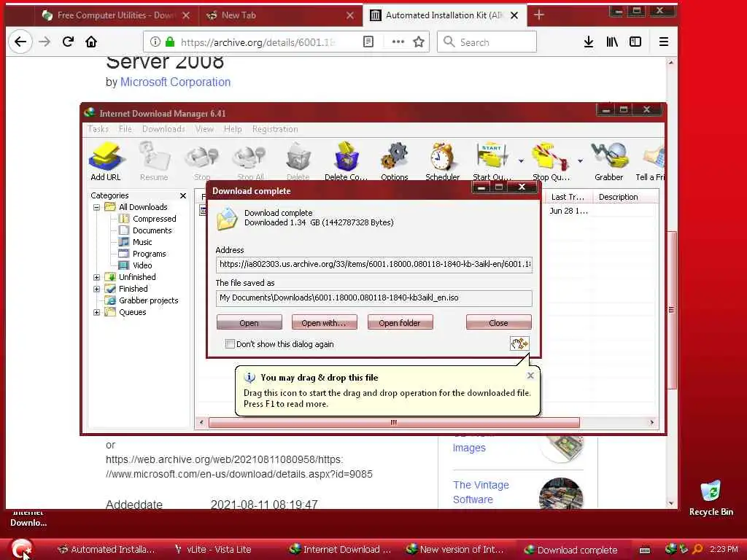The width and height of the screenshot is (747, 560).
Task: Click the Firefox home icon
Action: coord(91,42)
